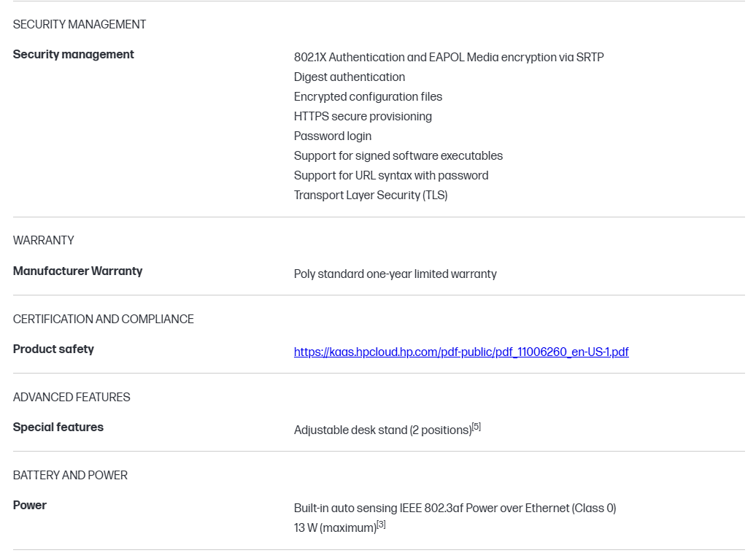
Task: Click footnote 5 after the desk stand text
Action: pos(477,427)
